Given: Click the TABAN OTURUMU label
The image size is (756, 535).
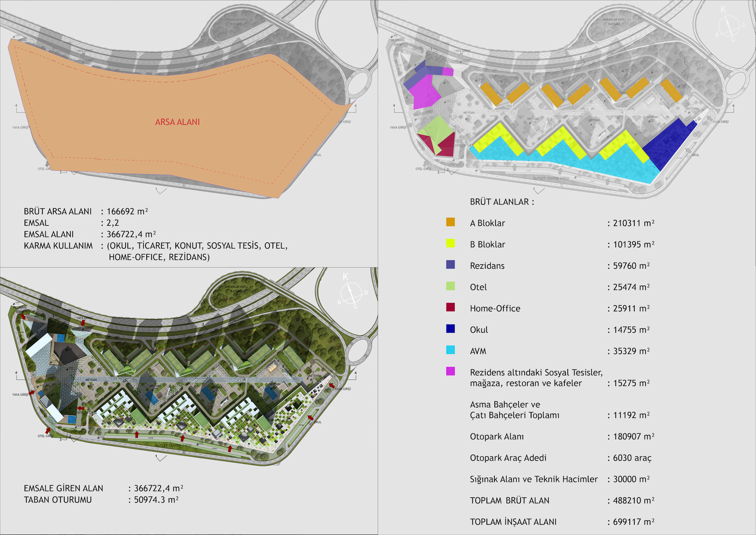Looking at the screenshot, I should [57, 500].
